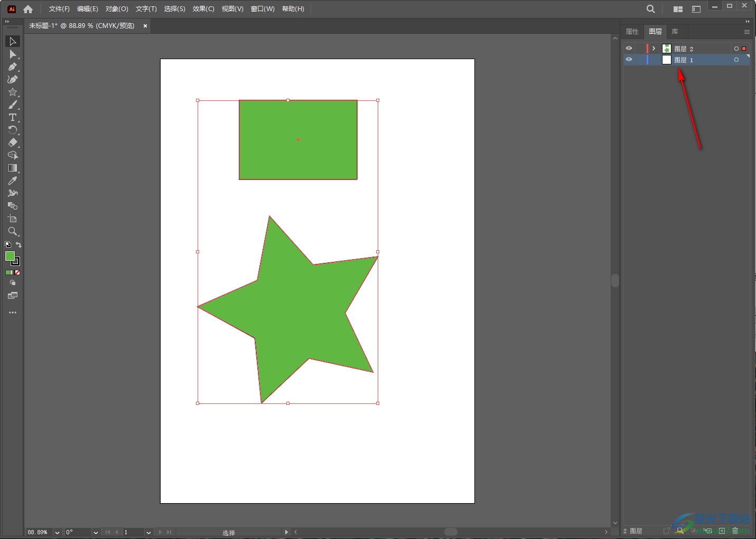The width and height of the screenshot is (756, 539).
Task: Toggle lock column for 图层 2
Action: coord(639,48)
